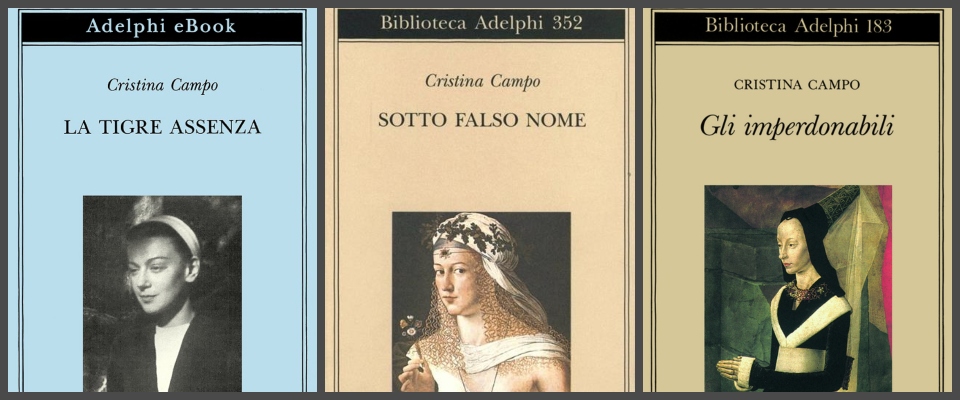Open La Tigre Assenza book cover

coord(162,200)
